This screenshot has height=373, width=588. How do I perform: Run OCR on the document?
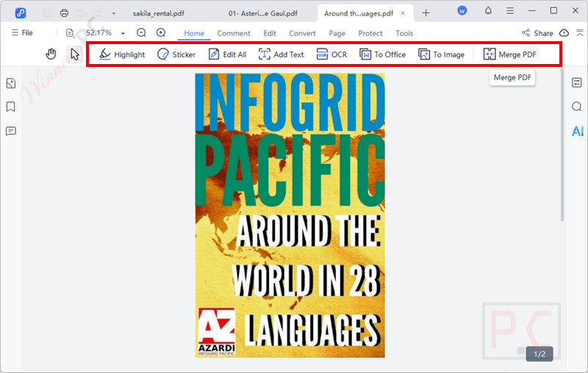pyautogui.click(x=332, y=54)
